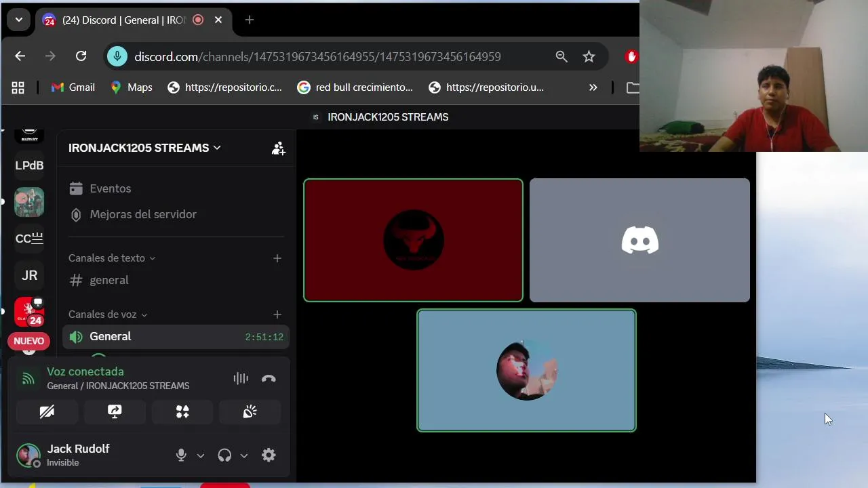Select the General voice channel
The image size is (868, 488).
click(x=176, y=337)
